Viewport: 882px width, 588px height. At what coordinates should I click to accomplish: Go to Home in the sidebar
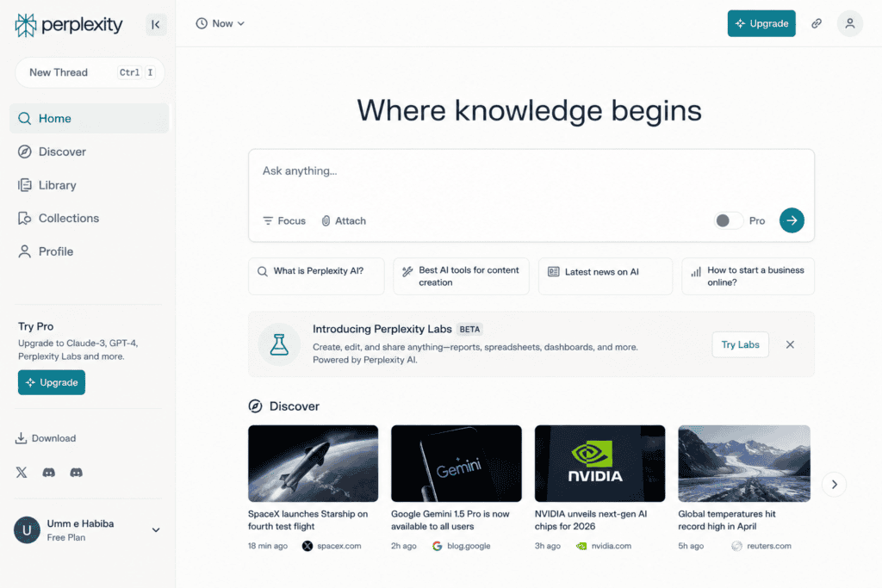tap(90, 119)
